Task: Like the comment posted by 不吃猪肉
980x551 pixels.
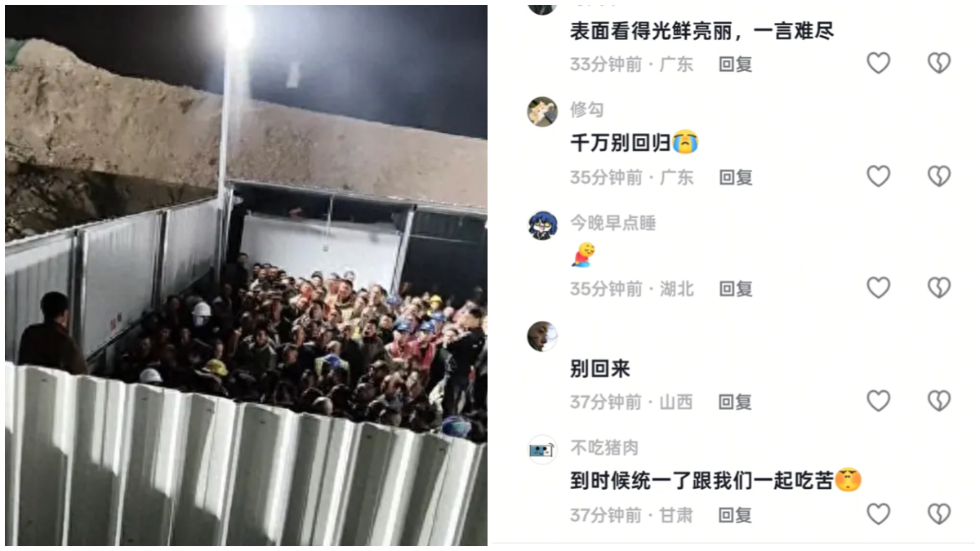Action: tap(878, 513)
